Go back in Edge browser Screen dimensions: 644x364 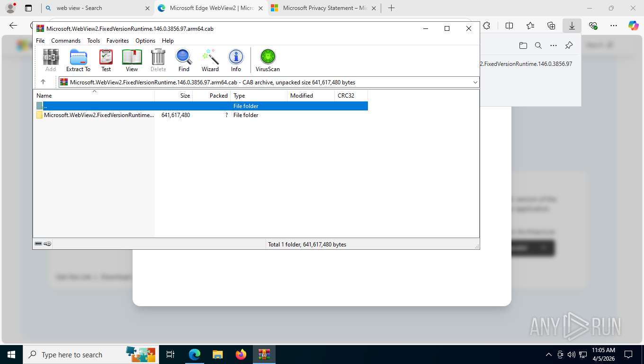(x=13, y=26)
